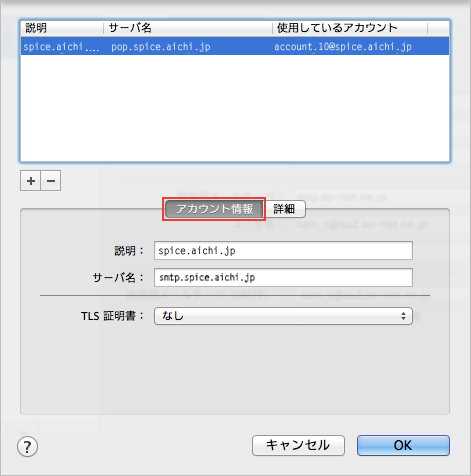The image size is (471, 476).
Task: Open help with the question mark button
Action: click(x=27, y=446)
